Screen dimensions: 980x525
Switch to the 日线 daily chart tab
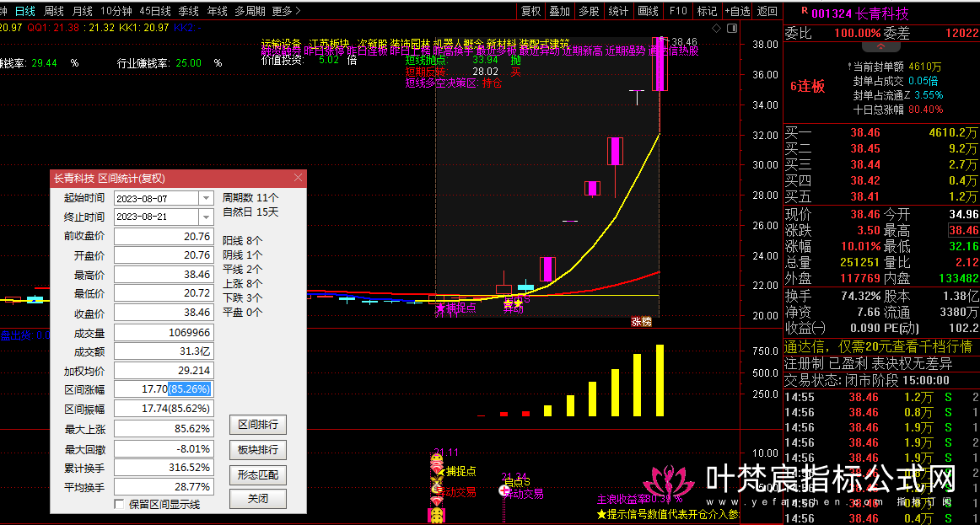click(25, 11)
